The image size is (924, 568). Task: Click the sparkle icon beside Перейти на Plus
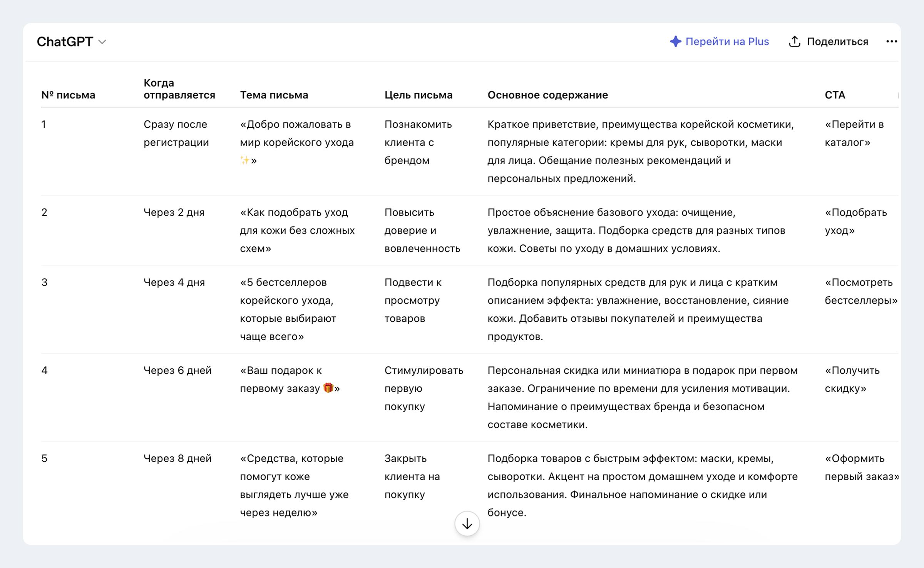[x=676, y=41]
